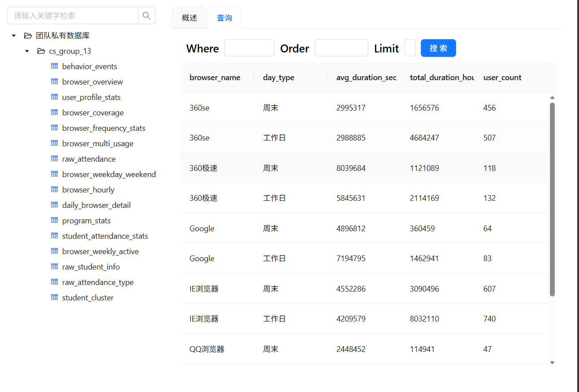Select student_attendance_stats table
Viewport: 579px width, 392px height.
point(105,236)
